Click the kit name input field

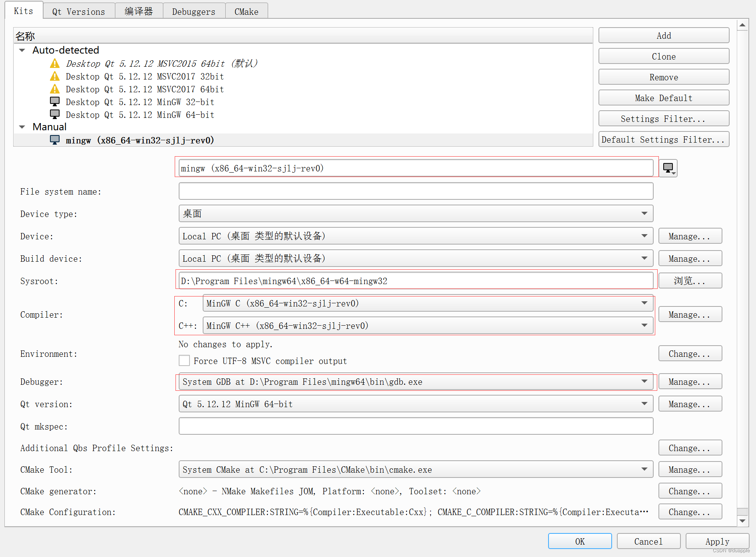(416, 168)
